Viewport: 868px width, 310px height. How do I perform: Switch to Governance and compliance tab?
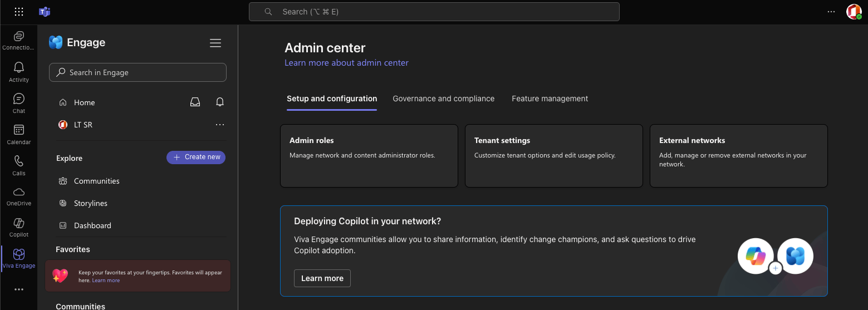click(x=444, y=99)
